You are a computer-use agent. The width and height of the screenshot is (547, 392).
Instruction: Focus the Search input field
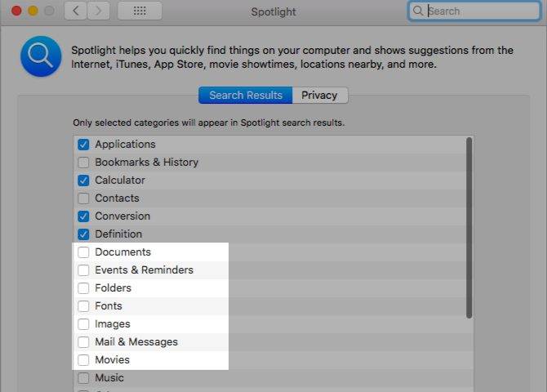474,11
